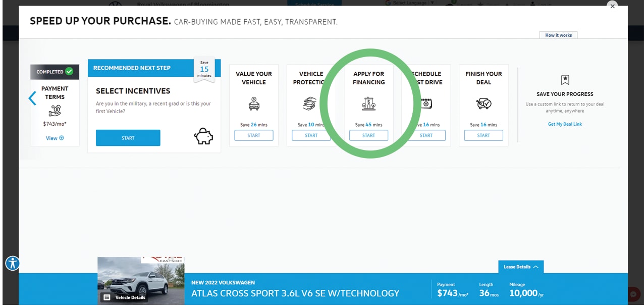Click the Apply for Financing bank icon
The width and height of the screenshot is (644, 306).
[x=369, y=104]
